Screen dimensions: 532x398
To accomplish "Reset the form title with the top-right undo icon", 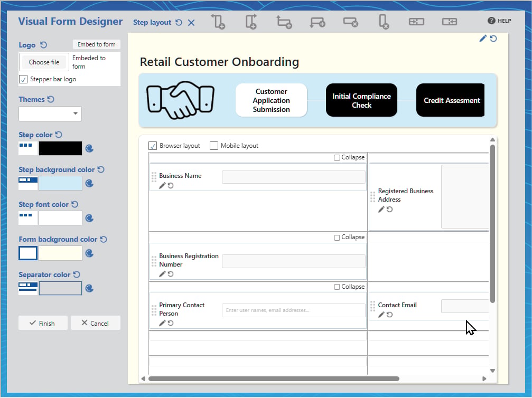I will [x=493, y=39].
